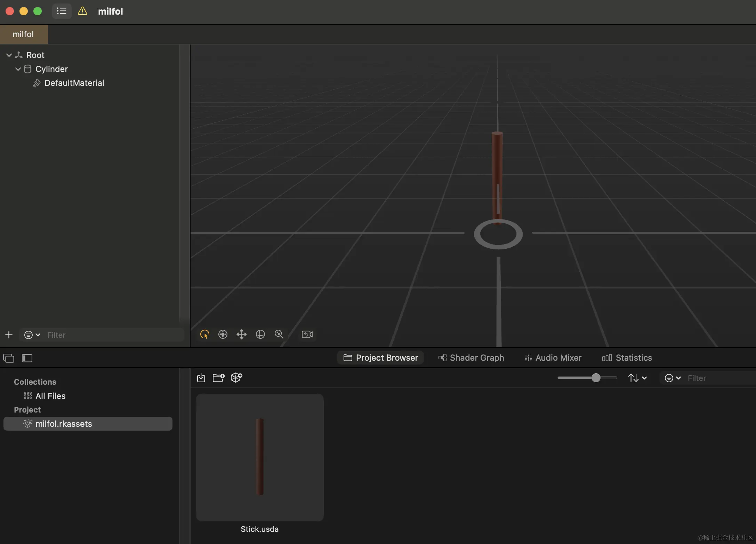Create a new folder in project browser
Viewport: 756px width, 544px height.
pyautogui.click(x=218, y=378)
